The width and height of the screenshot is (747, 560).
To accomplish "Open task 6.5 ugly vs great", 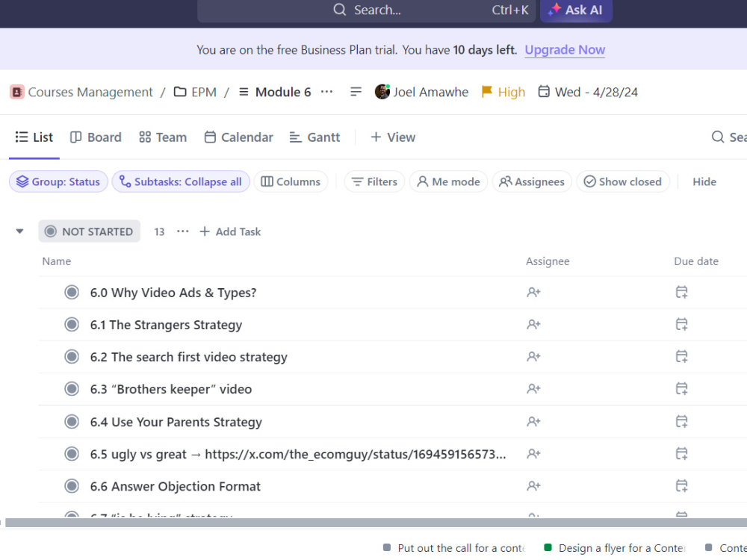I will coord(298,454).
